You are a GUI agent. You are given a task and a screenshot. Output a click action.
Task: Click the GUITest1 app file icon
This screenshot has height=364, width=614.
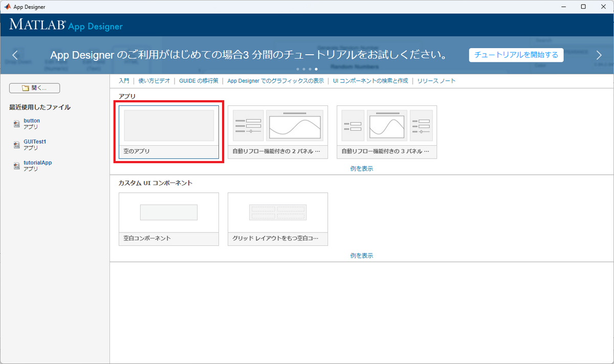(17, 145)
